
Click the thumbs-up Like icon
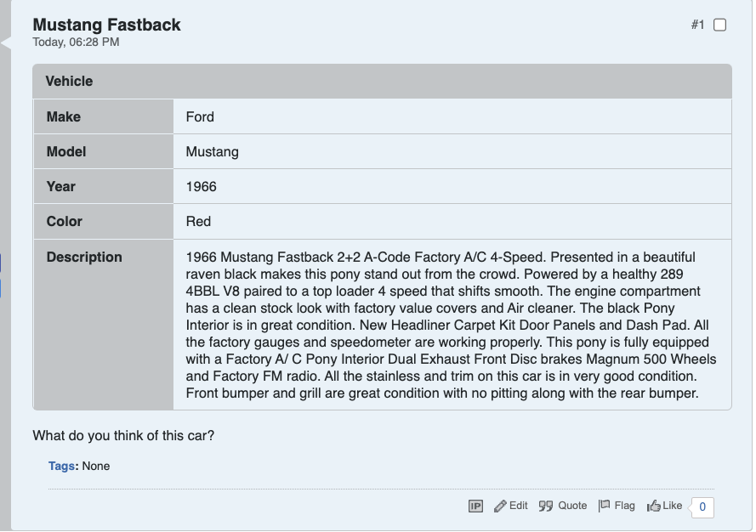654,506
